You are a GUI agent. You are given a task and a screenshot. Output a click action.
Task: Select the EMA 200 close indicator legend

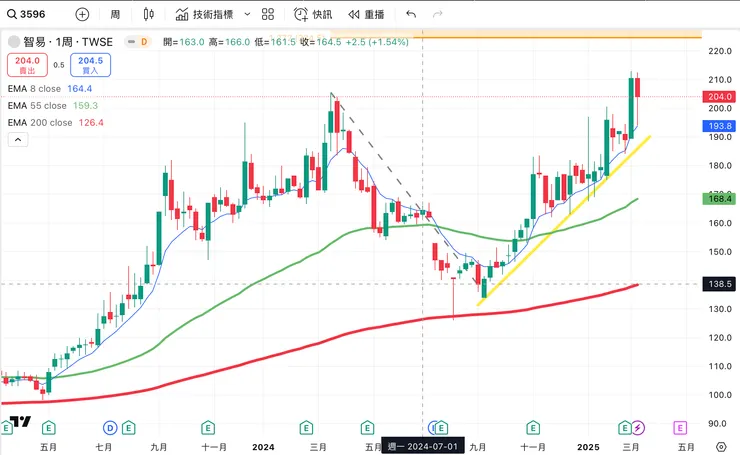[x=56, y=123]
